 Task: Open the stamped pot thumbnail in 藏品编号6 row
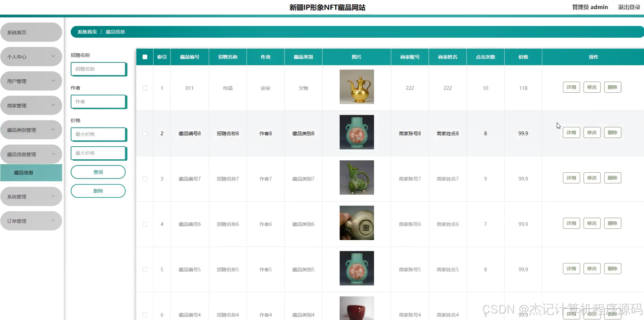357,223
